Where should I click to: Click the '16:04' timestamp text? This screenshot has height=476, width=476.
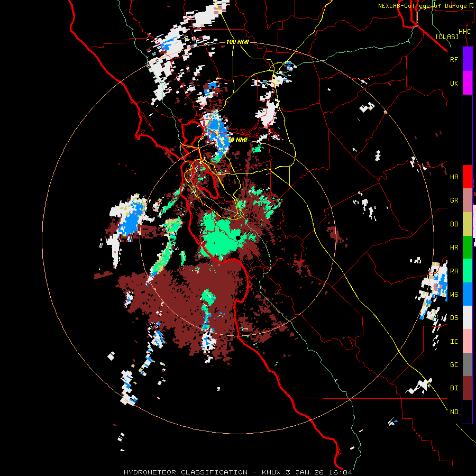click(342, 472)
